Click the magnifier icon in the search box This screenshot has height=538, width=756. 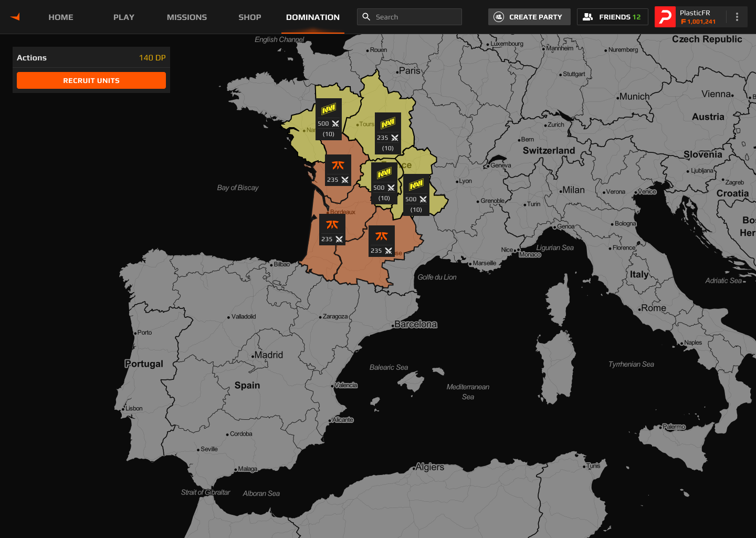[x=366, y=17]
